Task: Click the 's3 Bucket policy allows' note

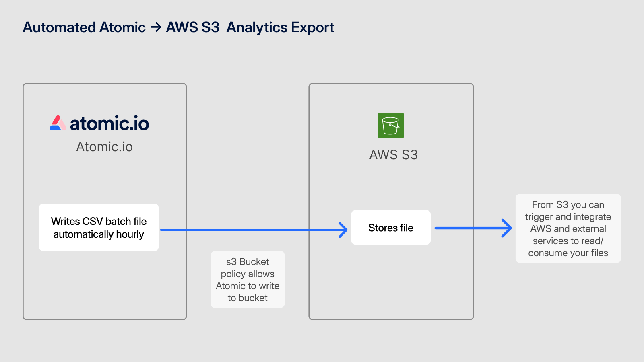Action: tap(248, 280)
